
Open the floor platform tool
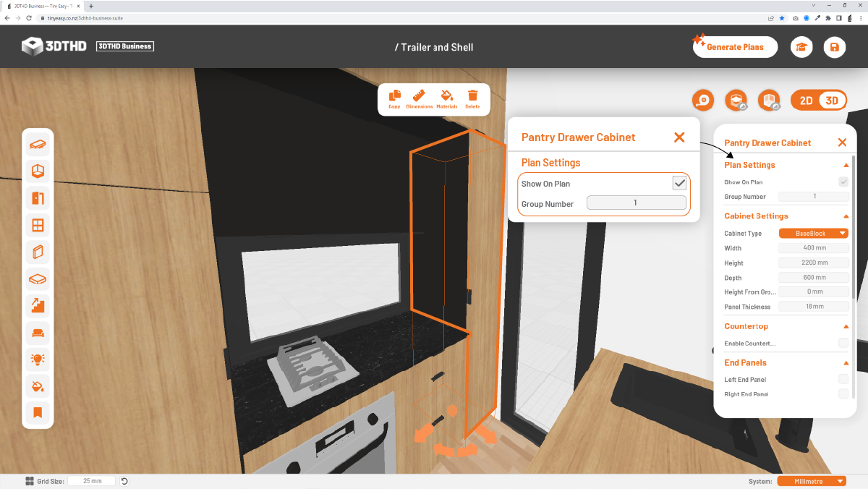38,278
